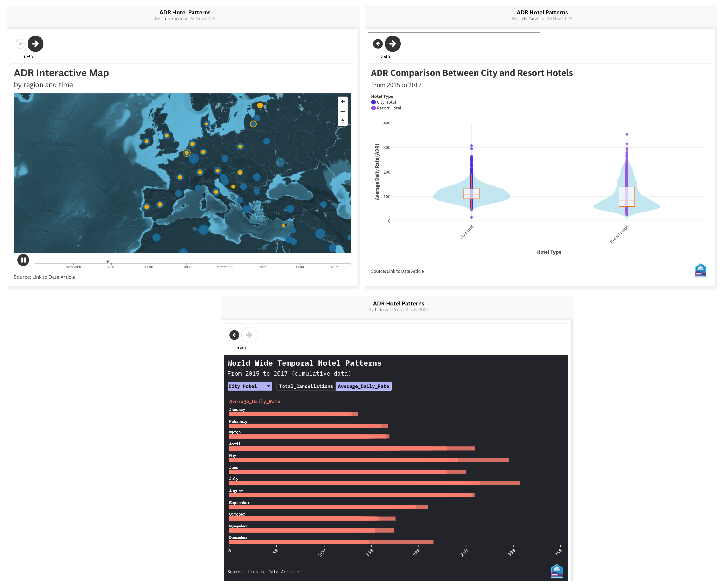Viewport: 725px width, 588px height.
Task: Select the Average_Daily_Rate tab
Action: 363,386
